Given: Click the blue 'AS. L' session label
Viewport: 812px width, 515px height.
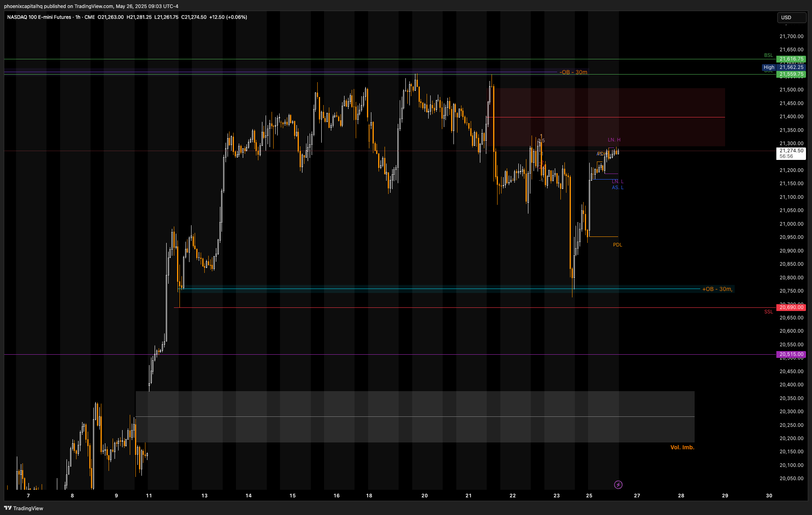Looking at the screenshot, I should click(617, 188).
